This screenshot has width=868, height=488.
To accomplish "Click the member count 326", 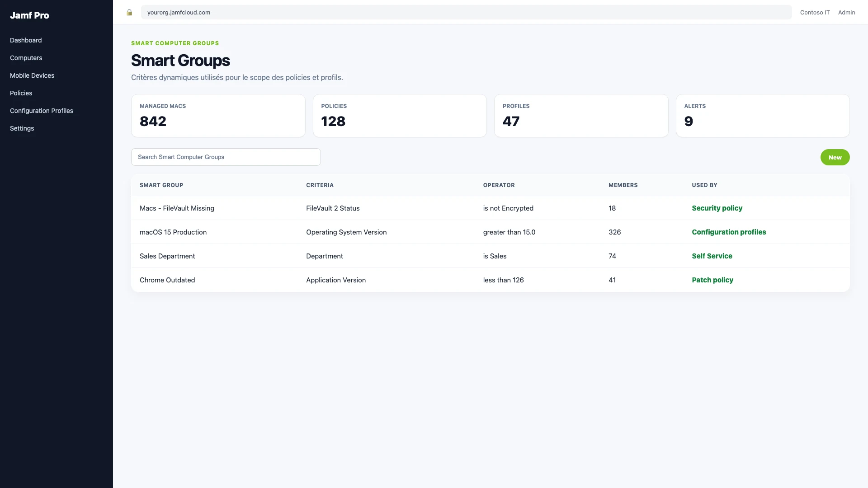I will (x=615, y=232).
